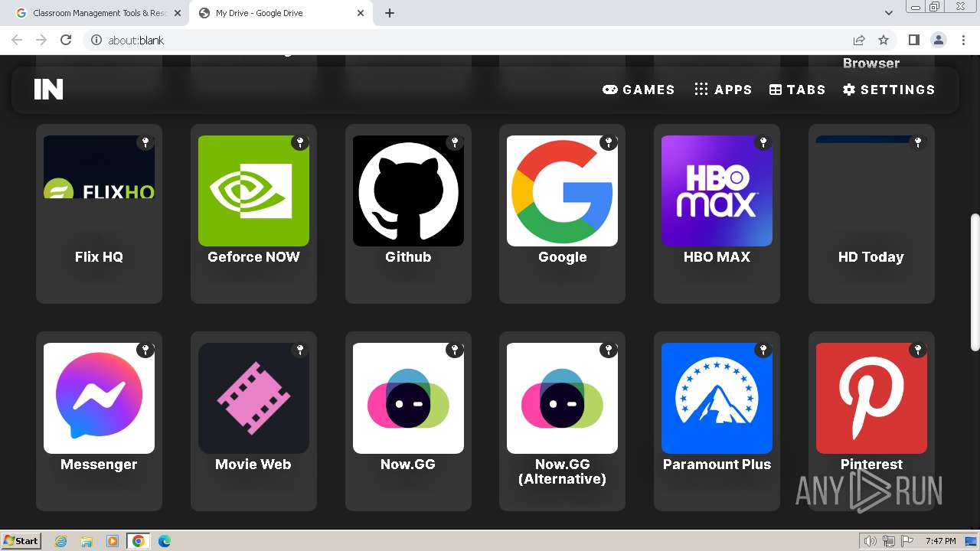
Task: Launch the HBO MAX app icon
Action: [x=717, y=191]
